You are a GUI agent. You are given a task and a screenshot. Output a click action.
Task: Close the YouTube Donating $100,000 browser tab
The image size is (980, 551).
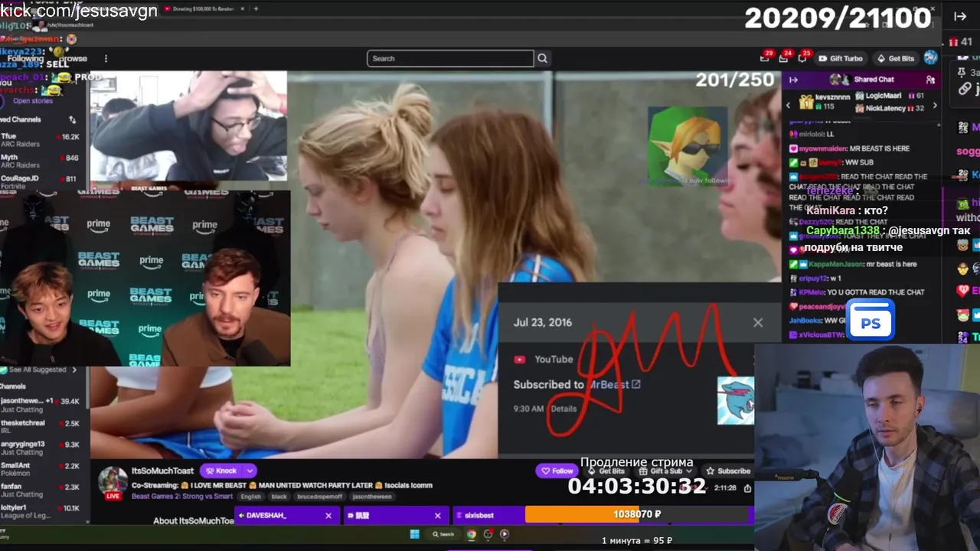click(243, 8)
